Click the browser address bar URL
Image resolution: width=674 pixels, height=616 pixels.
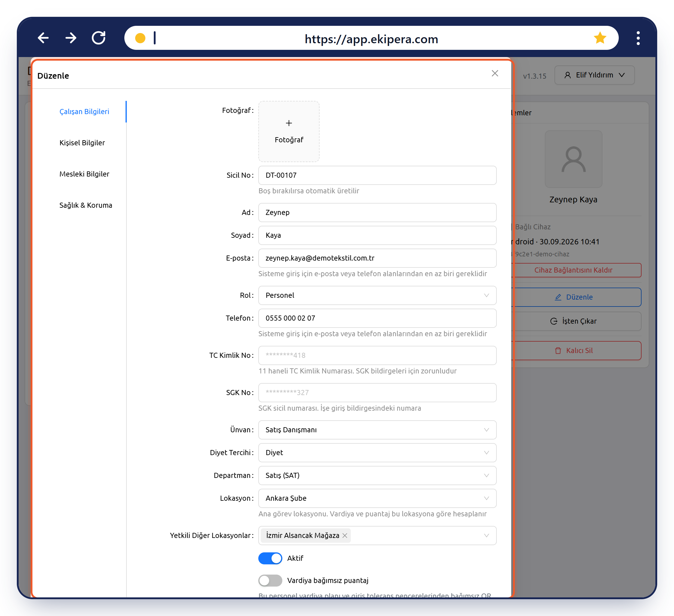tap(371, 39)
